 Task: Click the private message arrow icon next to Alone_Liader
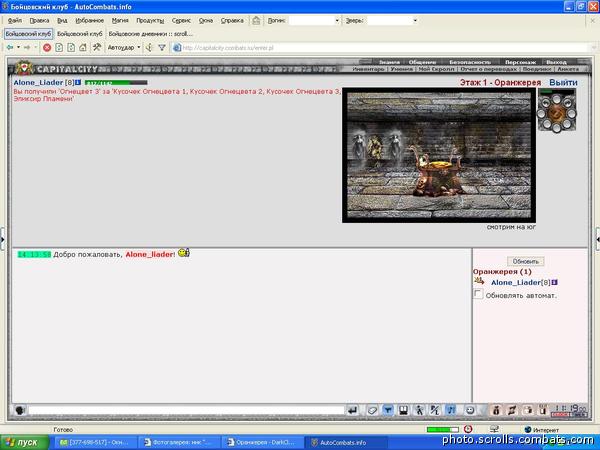point(479,281)
